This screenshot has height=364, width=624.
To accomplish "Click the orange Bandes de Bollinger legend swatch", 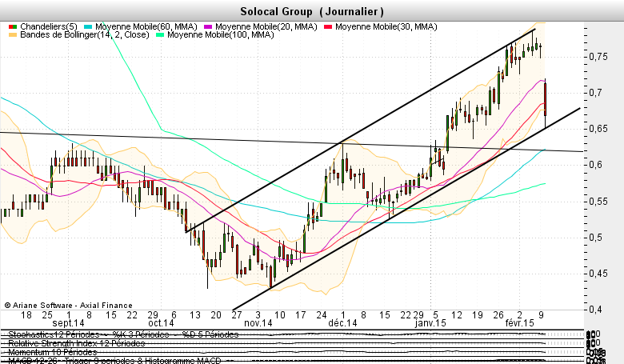I will (x=12, y=35).
